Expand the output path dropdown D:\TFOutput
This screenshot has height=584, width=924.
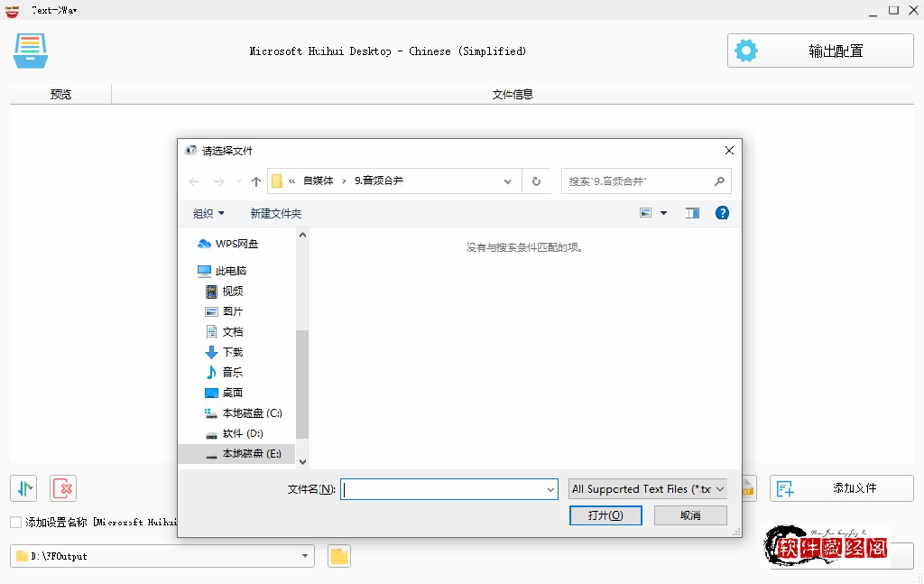click(305, 556)
